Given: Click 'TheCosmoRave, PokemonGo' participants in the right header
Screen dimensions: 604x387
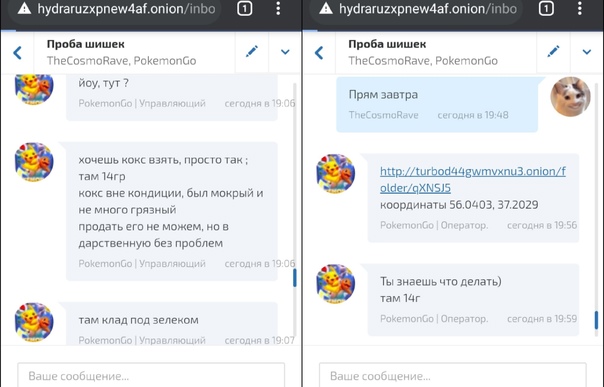Looking at the screenshot, I should [423, 61].
